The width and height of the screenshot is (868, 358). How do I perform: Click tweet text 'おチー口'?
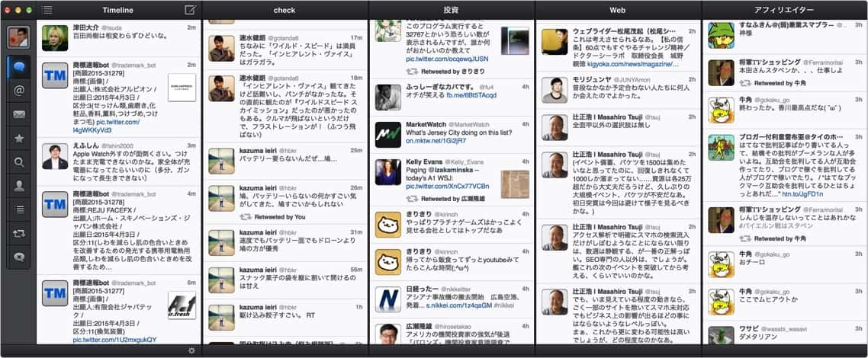[x=753, y=263]
